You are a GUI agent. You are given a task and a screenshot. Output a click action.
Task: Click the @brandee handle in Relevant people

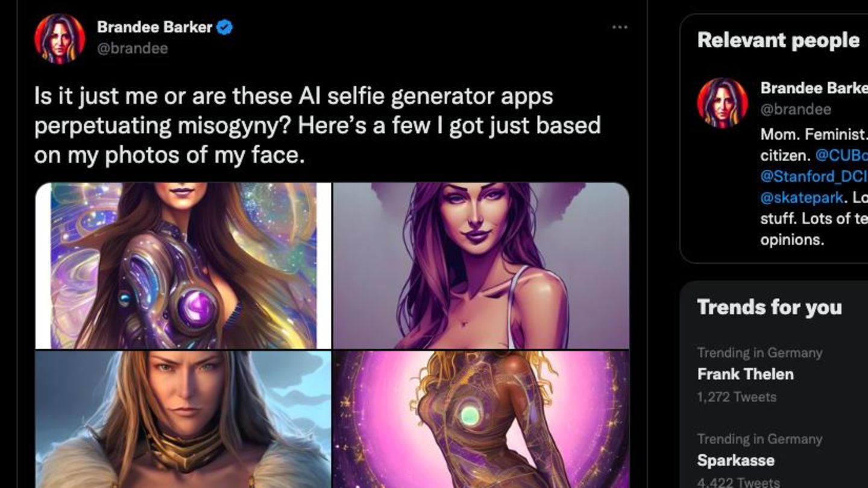[x=796, y=109]
